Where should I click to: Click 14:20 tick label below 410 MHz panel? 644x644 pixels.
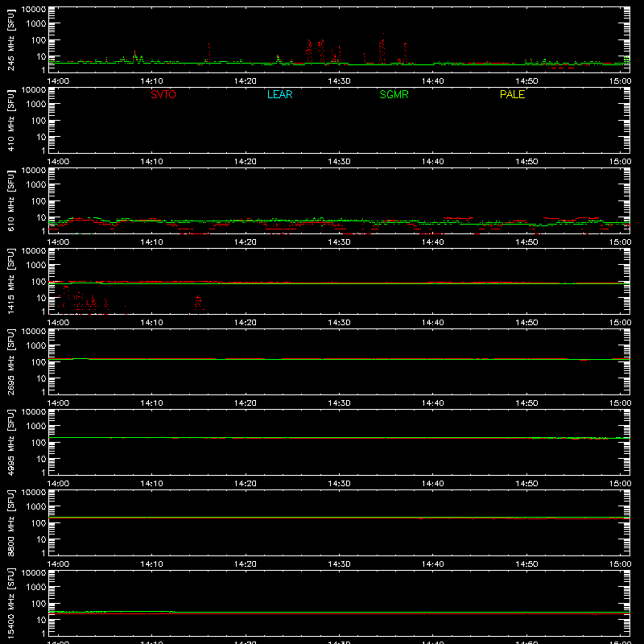pos(246,162)
